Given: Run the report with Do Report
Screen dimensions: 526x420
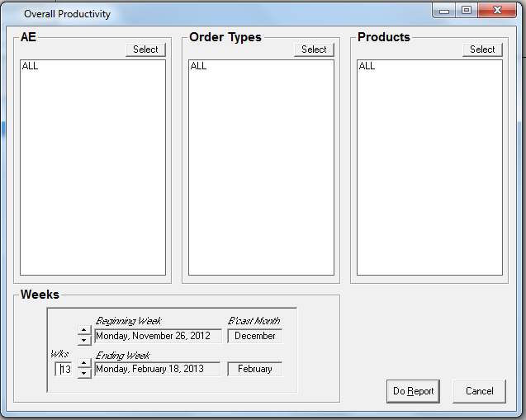Looking at the screenshot, I should (x=413, y=391).
